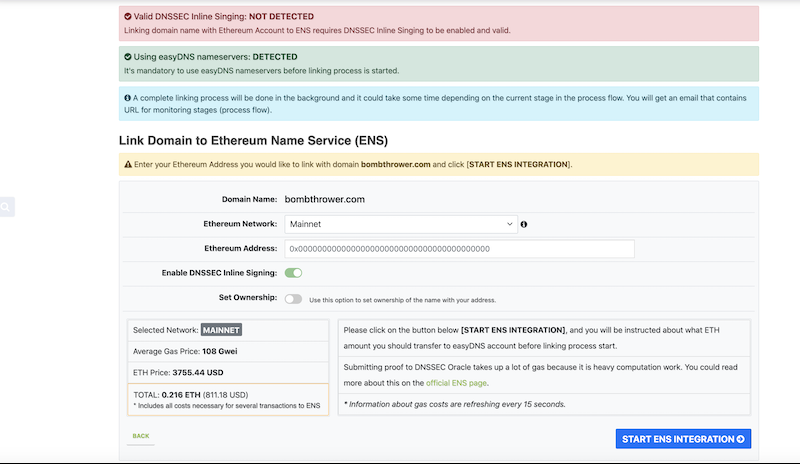
Task: Open the official ENS page link
Action: coord(456,383)
